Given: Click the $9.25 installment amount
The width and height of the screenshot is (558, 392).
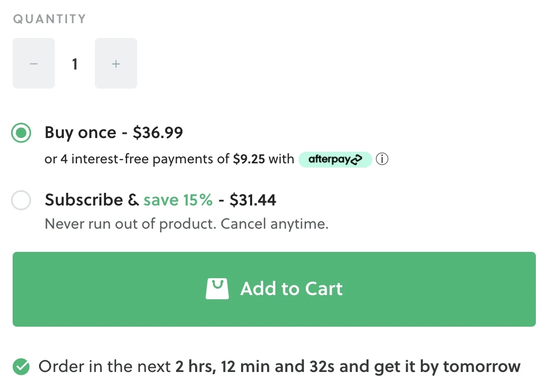Looking at the screenshot, I should click(x=249, y=159).
